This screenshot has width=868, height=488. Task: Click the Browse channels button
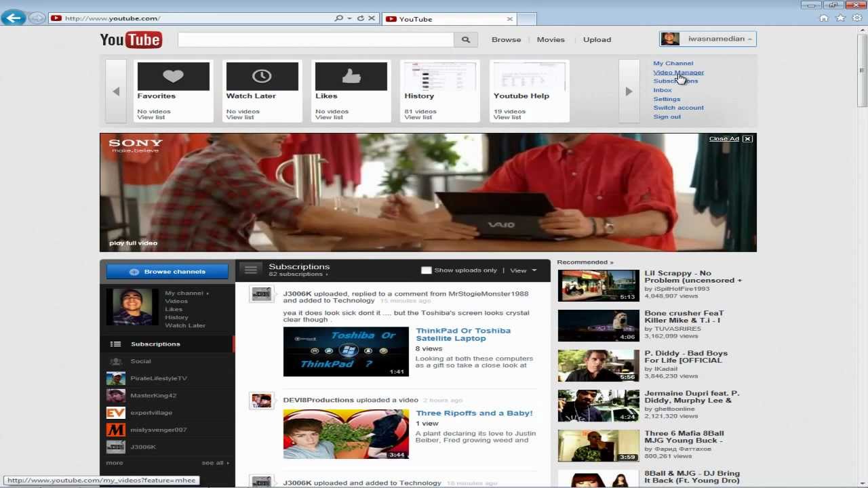(x=167, y=272)
